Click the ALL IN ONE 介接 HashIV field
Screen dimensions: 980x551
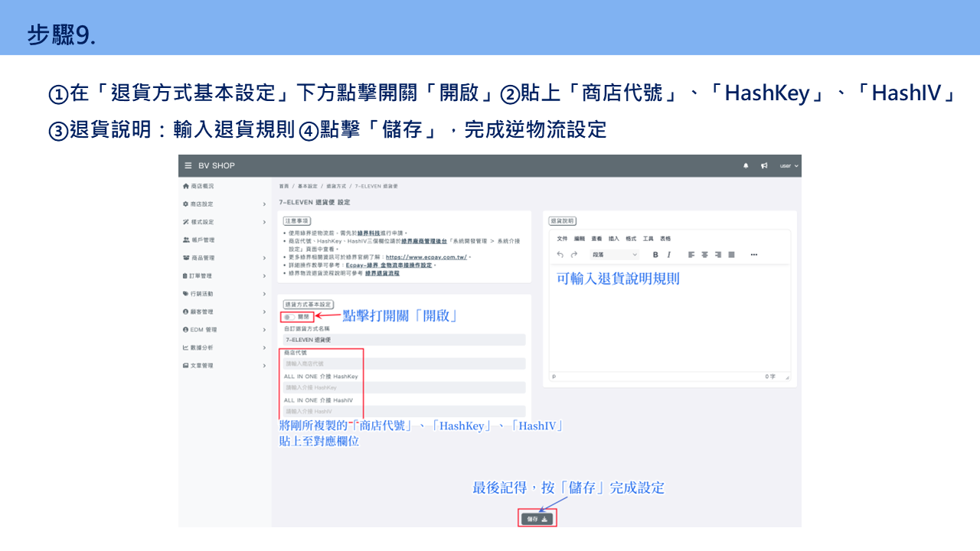404,411
